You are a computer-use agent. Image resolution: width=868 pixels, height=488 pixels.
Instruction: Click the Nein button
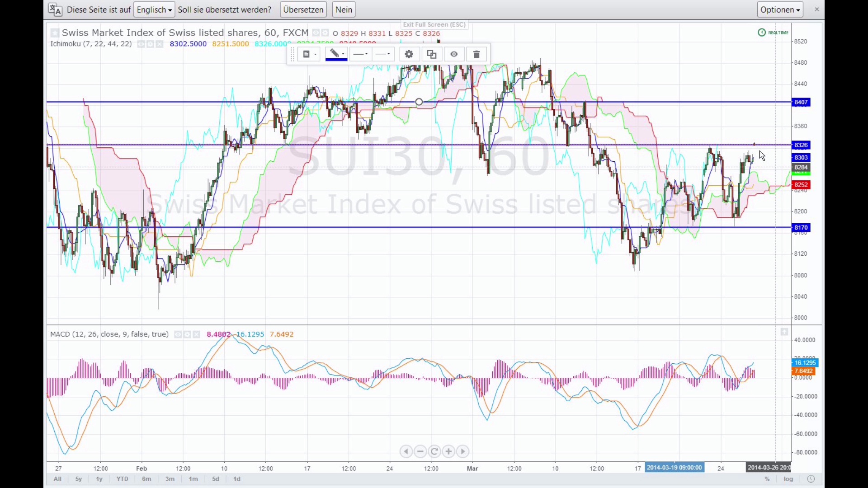point(344,9)
